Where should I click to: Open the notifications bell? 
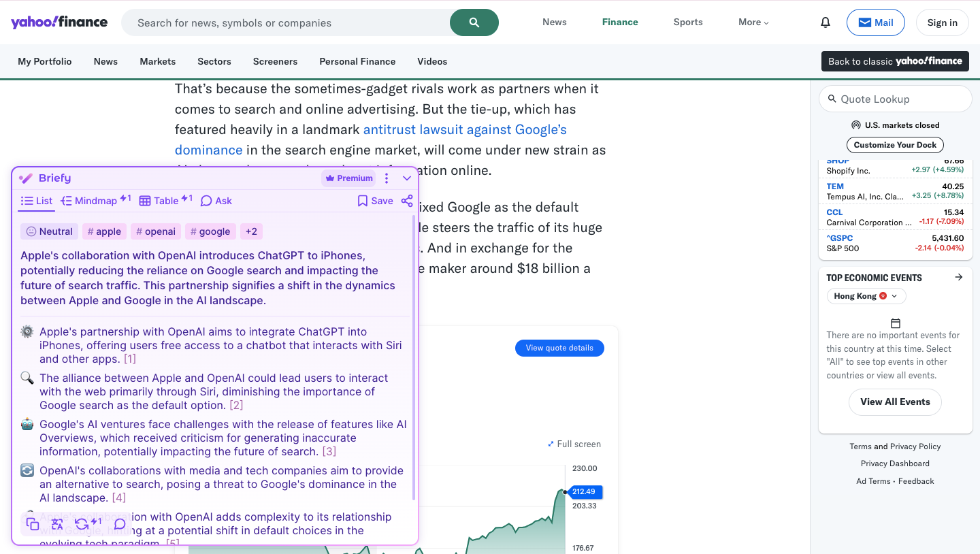click(x=826, y=22)
